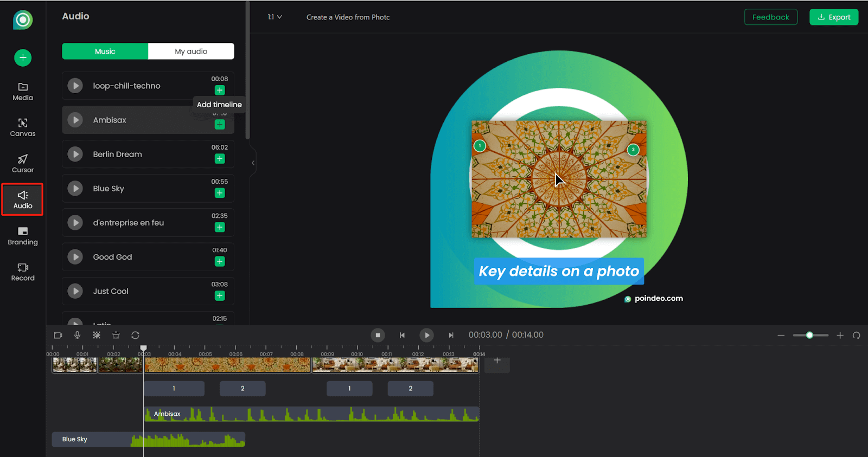Collapse the audio side panel
The image size is (868, 457).
pos(253,163)
